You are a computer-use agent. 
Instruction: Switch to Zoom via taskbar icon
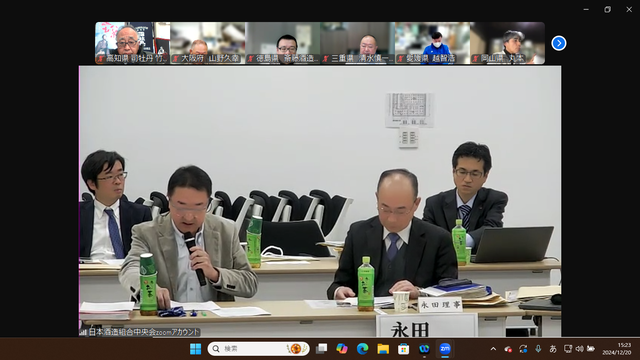point(445,349)
